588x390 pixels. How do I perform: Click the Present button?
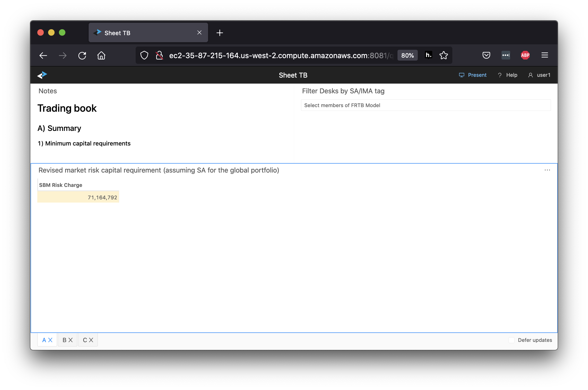[473, 75]
